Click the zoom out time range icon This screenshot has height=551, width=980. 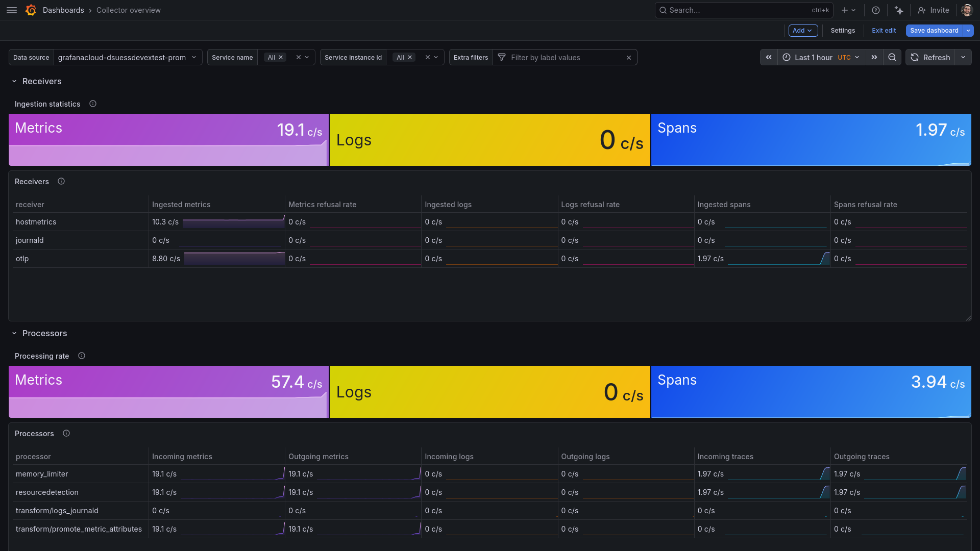coord(892,58)
